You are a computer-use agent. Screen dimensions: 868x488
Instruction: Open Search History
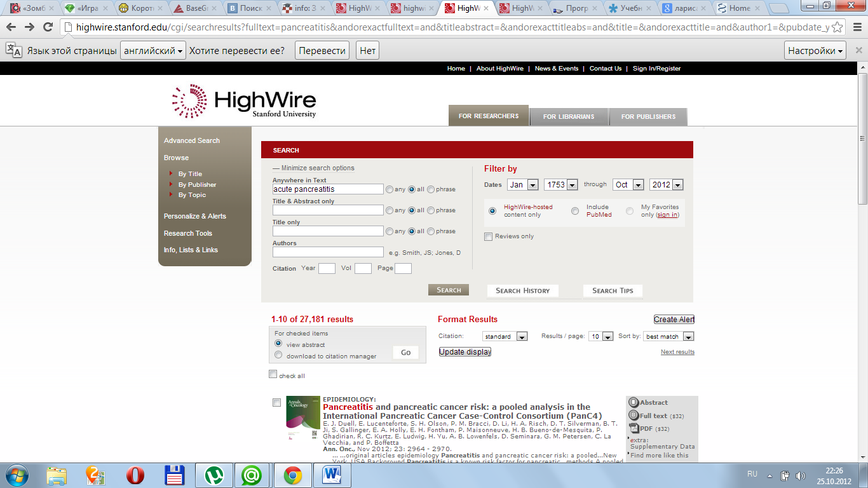pyautogui.click(x=522, y=290)
